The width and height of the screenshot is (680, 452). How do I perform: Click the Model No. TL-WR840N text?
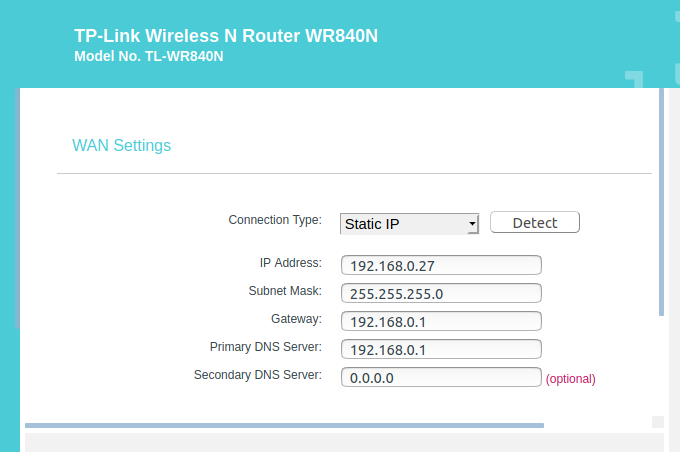pyautogui.click(x=149, y=57)
